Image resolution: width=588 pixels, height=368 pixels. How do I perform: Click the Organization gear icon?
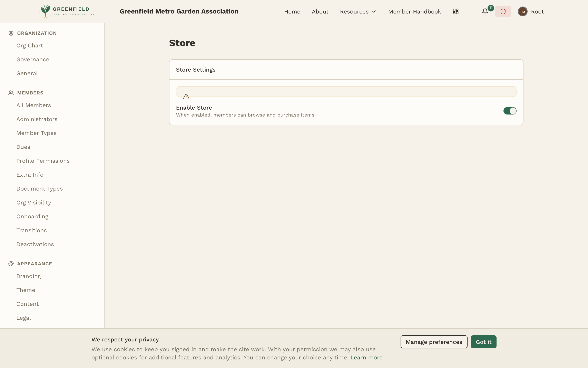(11, 33)
